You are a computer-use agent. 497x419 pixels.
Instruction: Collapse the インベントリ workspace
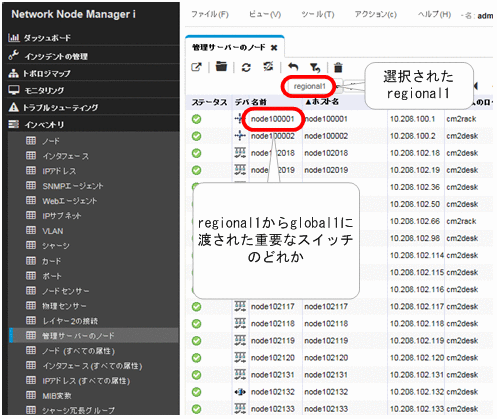click(x=44, y=125)
